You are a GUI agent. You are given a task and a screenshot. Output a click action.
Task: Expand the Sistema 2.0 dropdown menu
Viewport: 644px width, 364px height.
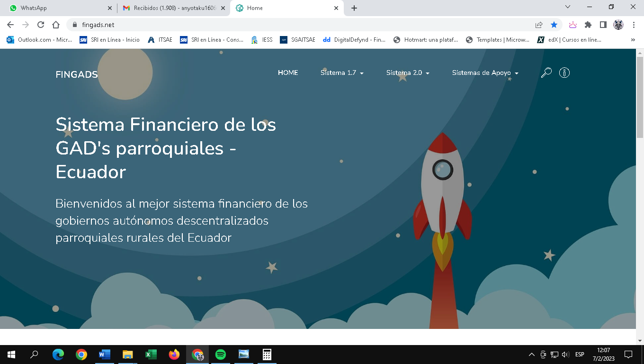(x=407, y=73)
